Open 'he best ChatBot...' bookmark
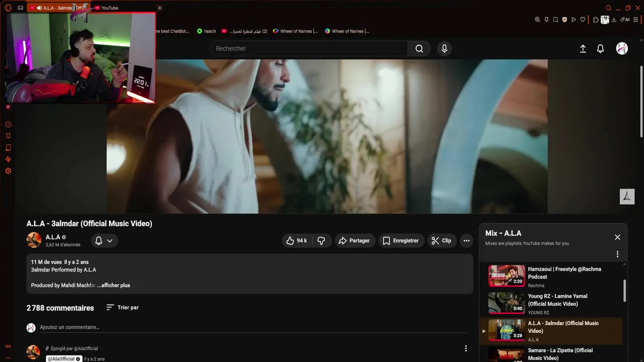Image resolution: width=644 pixels, height=362 pixels. [x=173, y=31]
